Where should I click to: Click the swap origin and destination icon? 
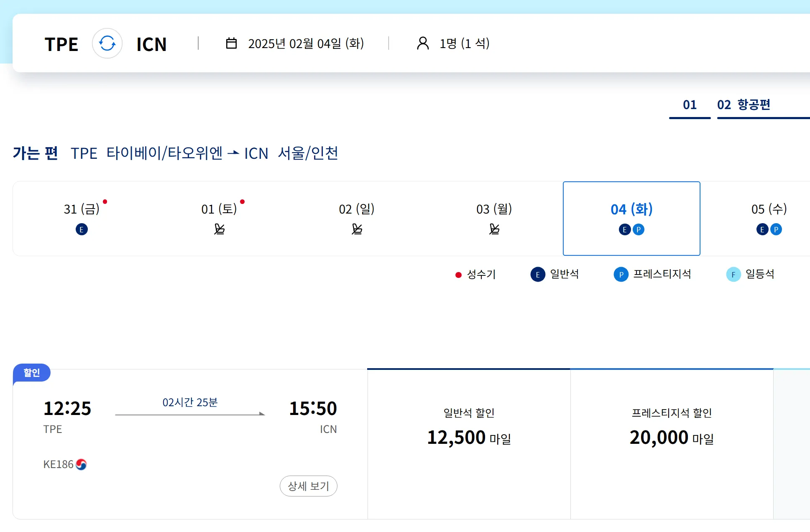(107, 43)
